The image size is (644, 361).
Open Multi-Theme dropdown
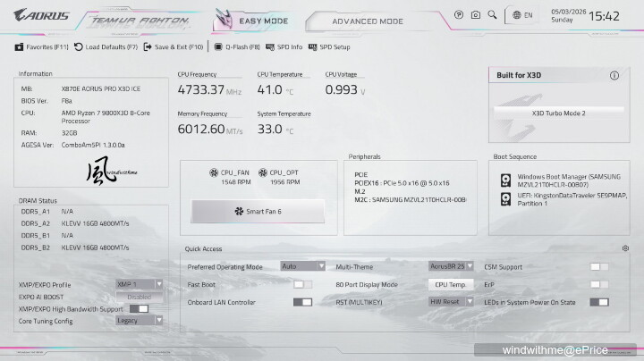[x=451, y=266]
